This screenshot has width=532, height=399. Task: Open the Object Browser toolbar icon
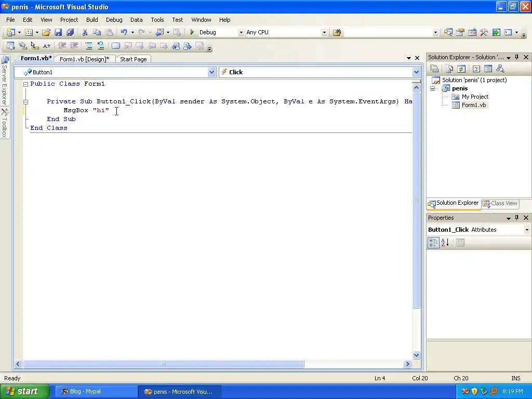pyautogui.click(x=472, y=32)
